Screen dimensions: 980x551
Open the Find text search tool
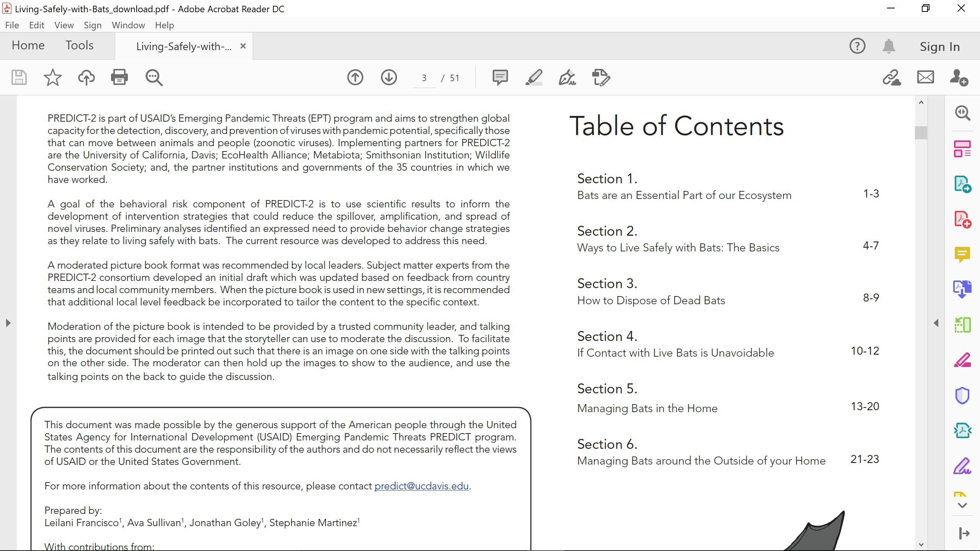coord(154,78)
